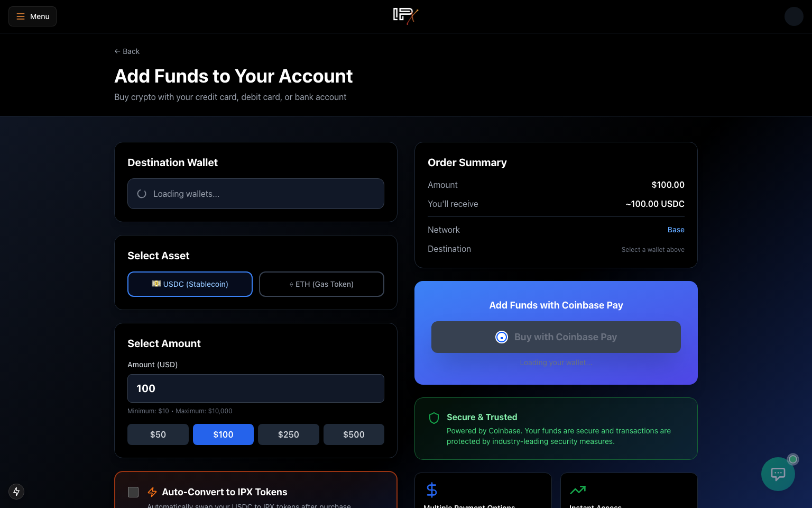The width and height of the screenshot is (812, 508).
Task: Select USDC (Stablecoin) asset
Action: (190, 284)
